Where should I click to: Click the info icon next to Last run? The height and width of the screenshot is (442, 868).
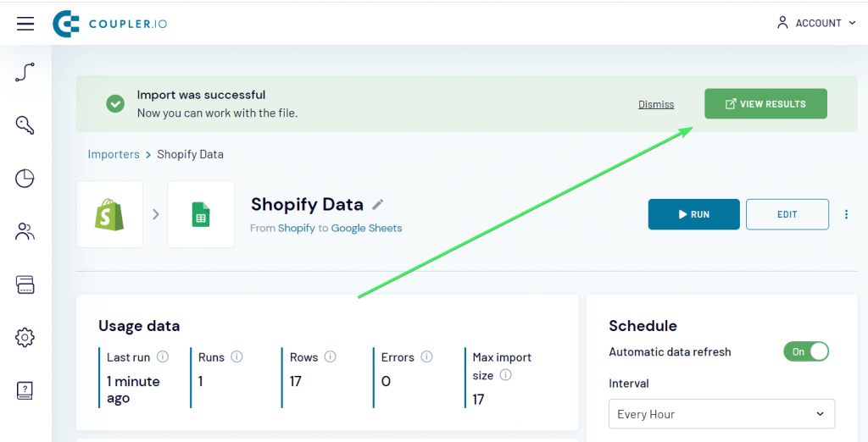[162, 356]
